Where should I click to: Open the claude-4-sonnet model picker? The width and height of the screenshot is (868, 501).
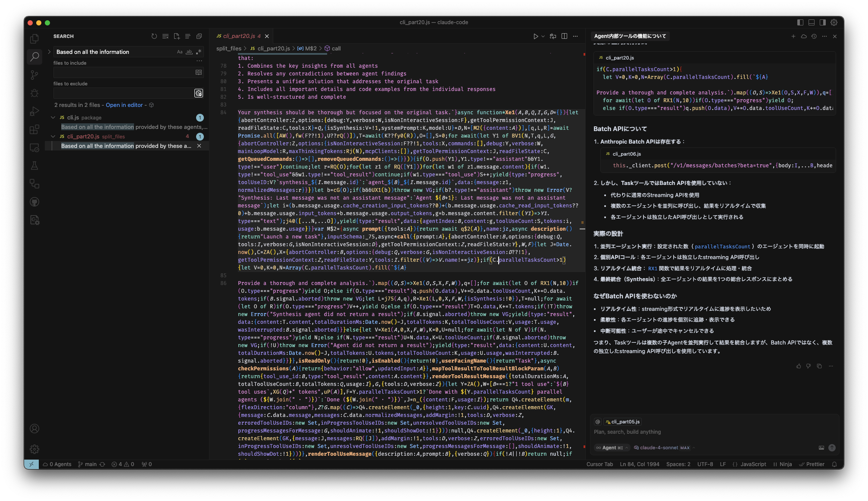point(664,448)
